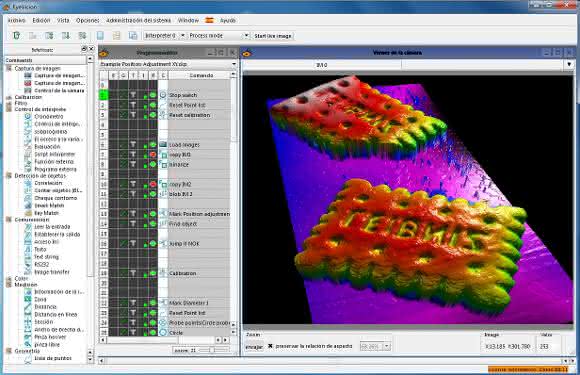Click the red status indicator on copy IM2 row

coord(153,184)
